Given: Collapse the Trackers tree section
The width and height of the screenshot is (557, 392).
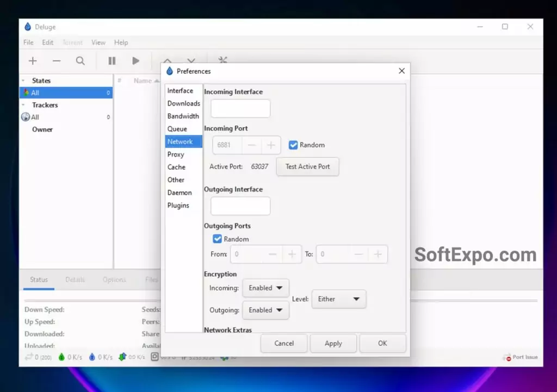Looking at the screenshot, I should tap(23, 105).
